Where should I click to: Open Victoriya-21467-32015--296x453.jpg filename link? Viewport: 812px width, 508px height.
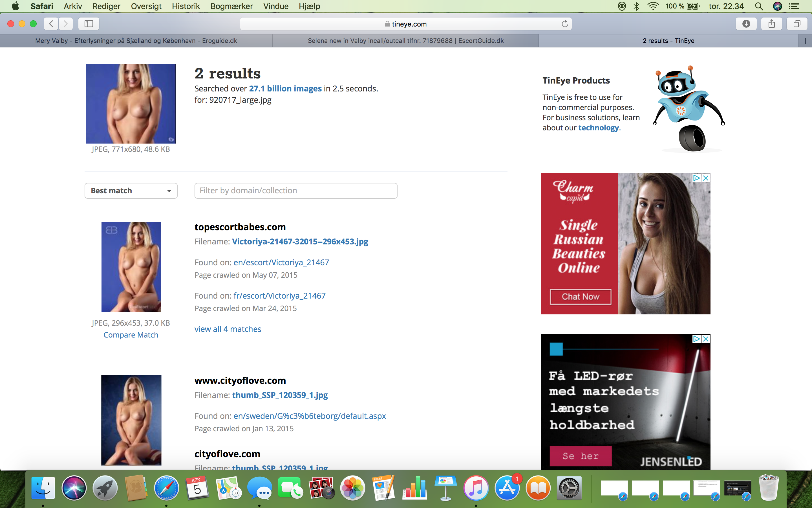(300, 242)
